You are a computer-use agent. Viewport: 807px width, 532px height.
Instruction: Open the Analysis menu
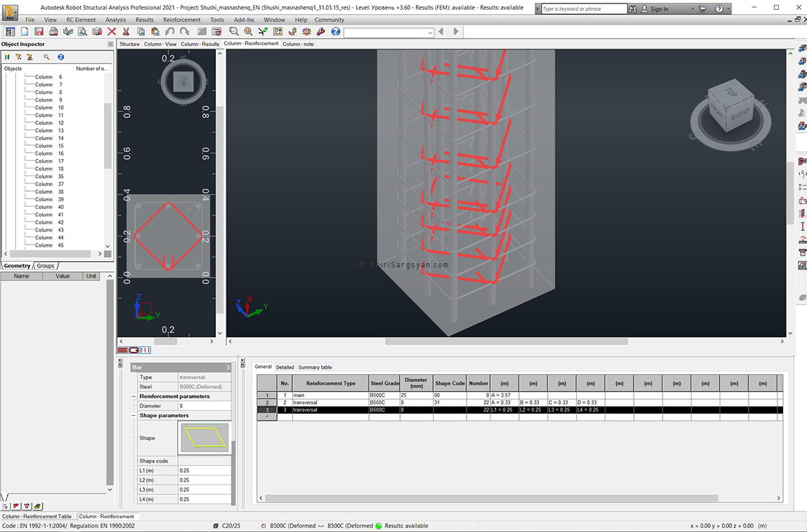point(115,20)
